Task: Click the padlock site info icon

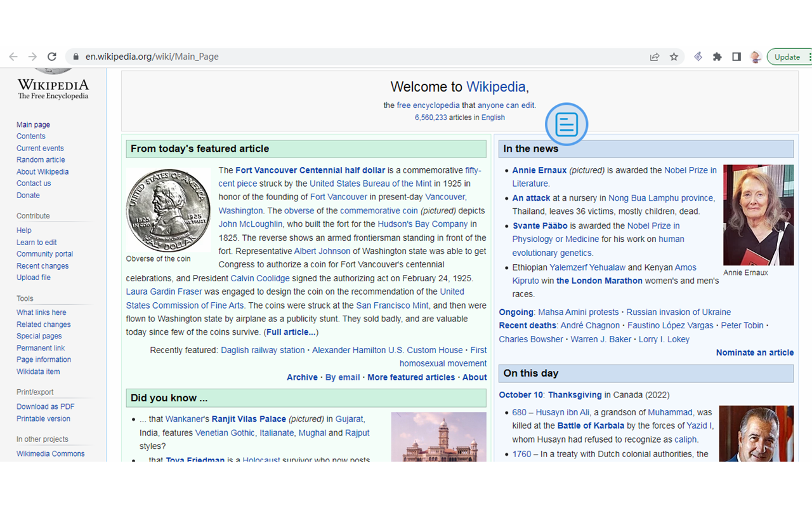Action: [x=76, y=57]
